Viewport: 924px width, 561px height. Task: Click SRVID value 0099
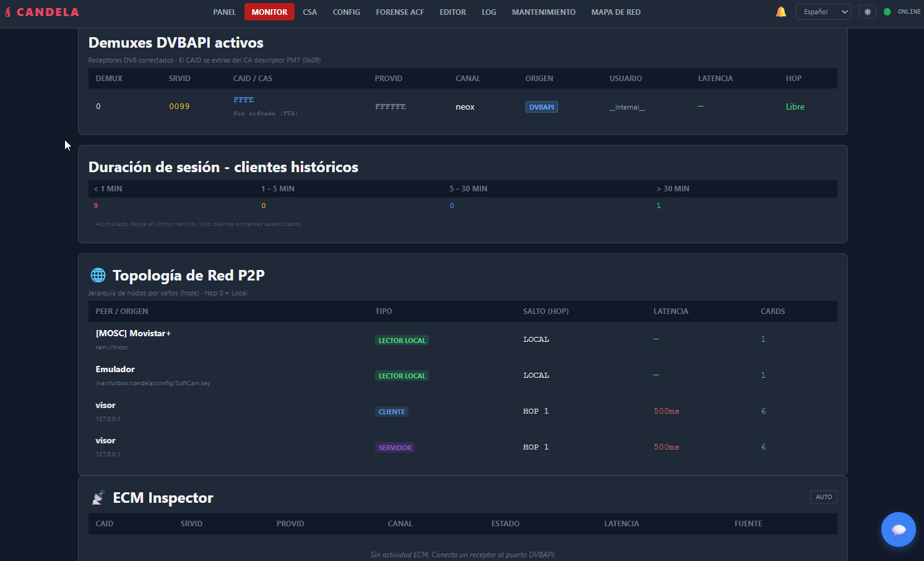click(x=179, y=107)
